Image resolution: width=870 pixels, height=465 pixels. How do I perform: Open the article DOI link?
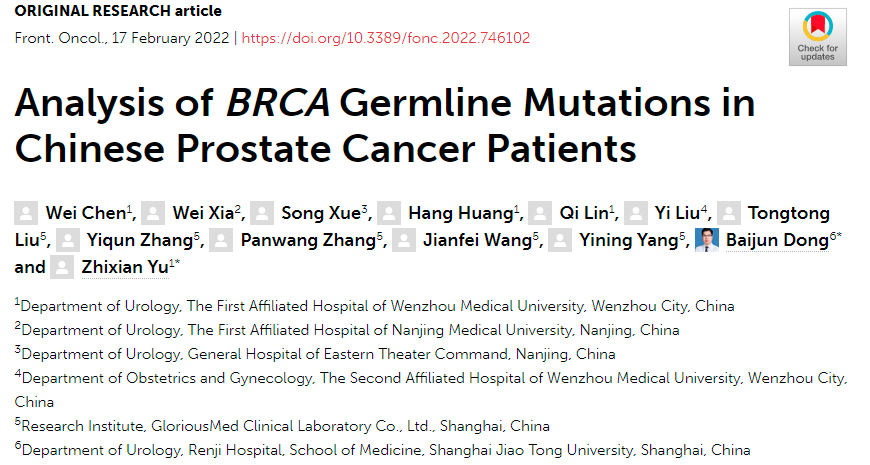click(386, 38)
